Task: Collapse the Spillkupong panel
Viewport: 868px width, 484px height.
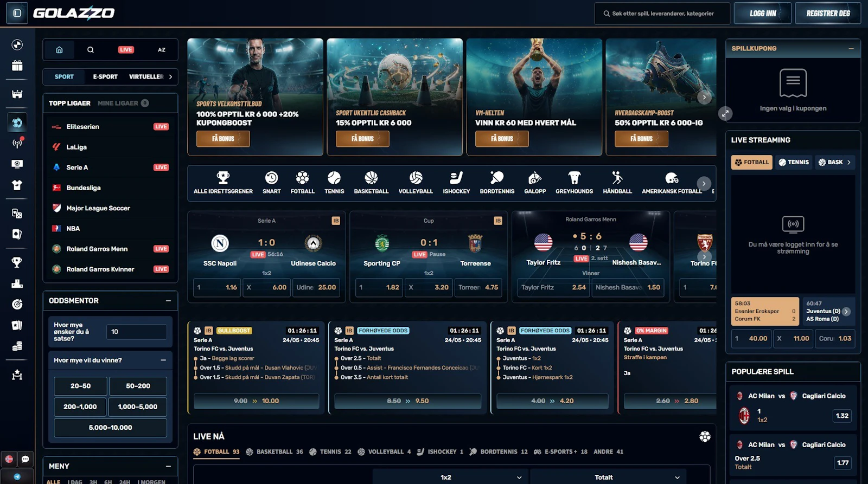Action: (851, 49)
